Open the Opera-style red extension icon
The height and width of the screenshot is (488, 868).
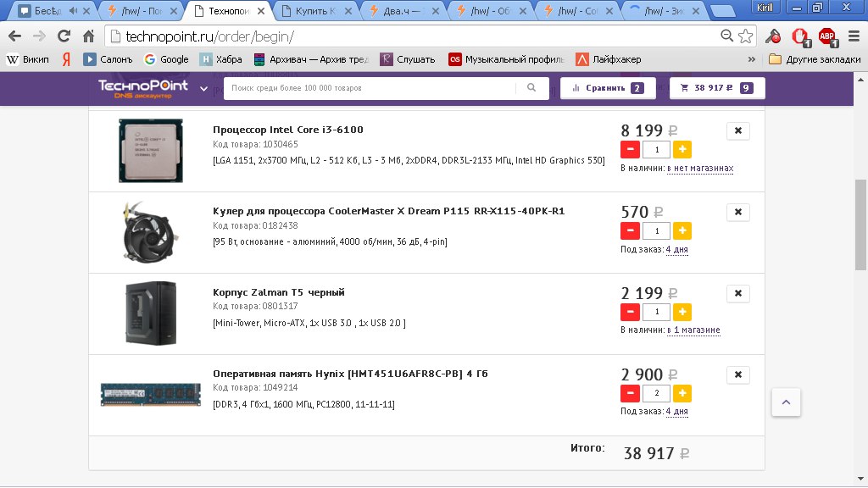(x=800, y=36)
